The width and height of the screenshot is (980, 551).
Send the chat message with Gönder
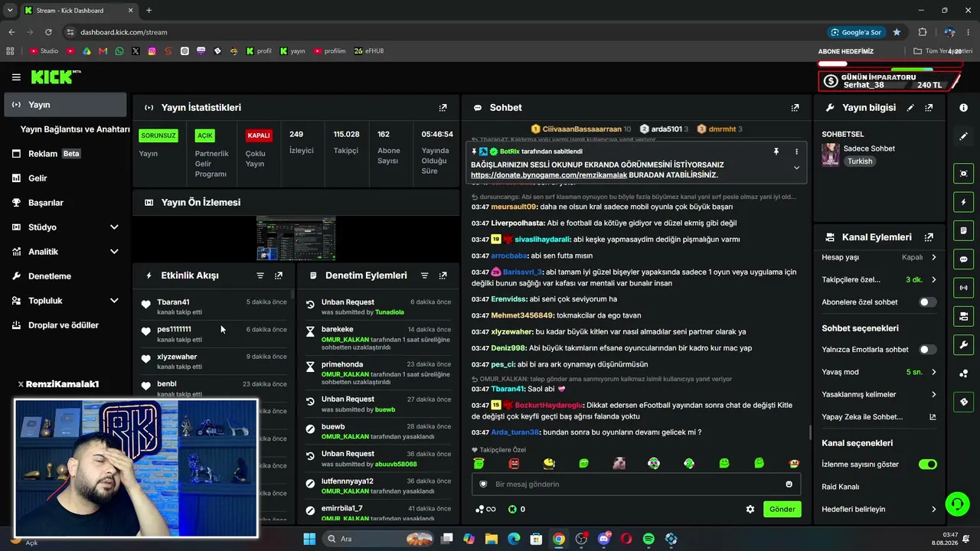click(x=782, y=509)
